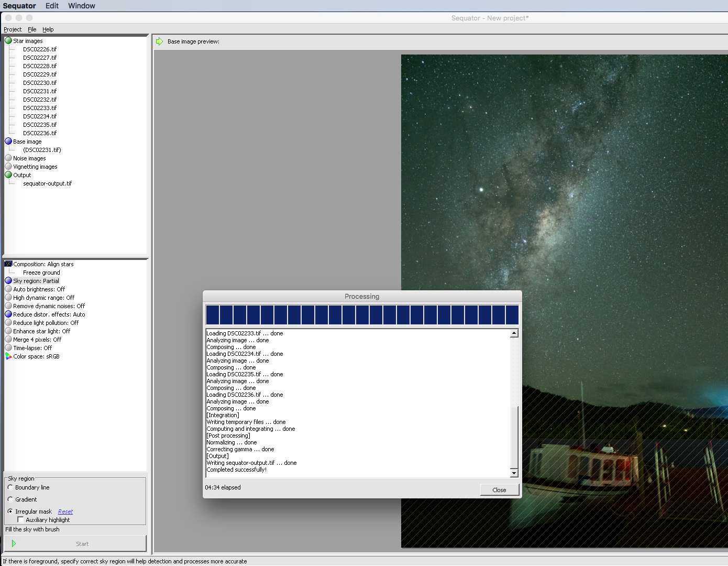Open the Composition: Align stars settings icon

tap(7, 264)
